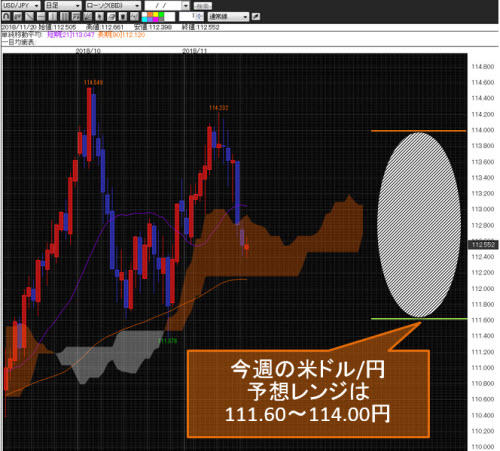500x451 pixels.
Task: Click the 114.000 price axis label
Action: pyautogui.click(x=483, y=130)
